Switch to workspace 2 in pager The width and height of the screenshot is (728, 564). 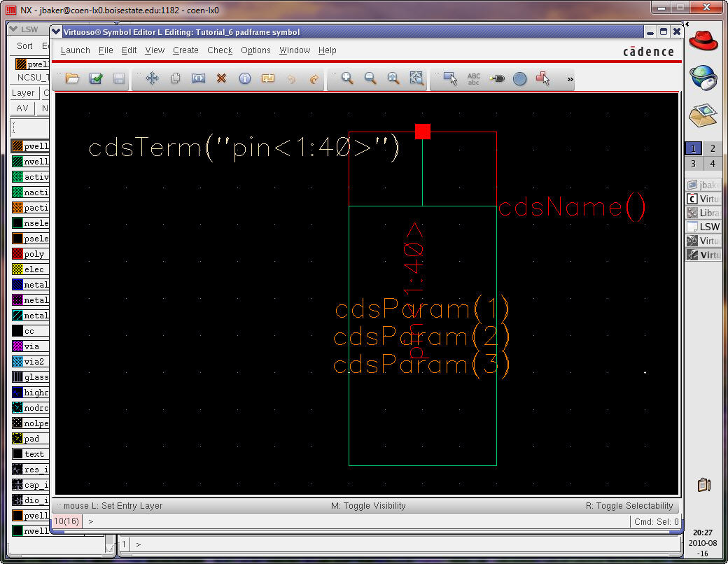(712, 148)
